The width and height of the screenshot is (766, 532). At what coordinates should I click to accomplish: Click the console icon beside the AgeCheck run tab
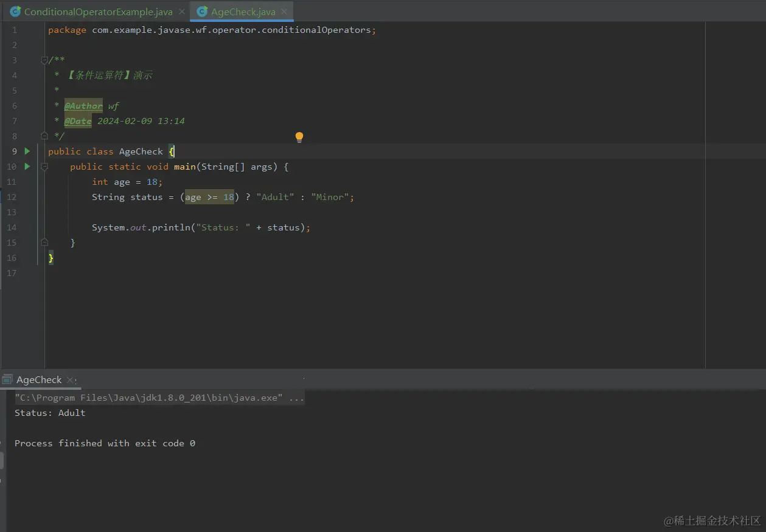pos(7,379)
